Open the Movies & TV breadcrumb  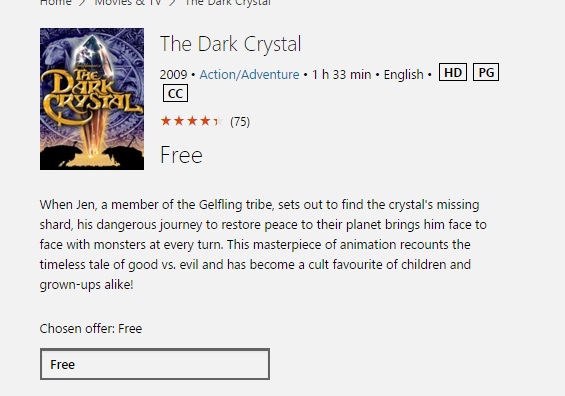(128, 3)
